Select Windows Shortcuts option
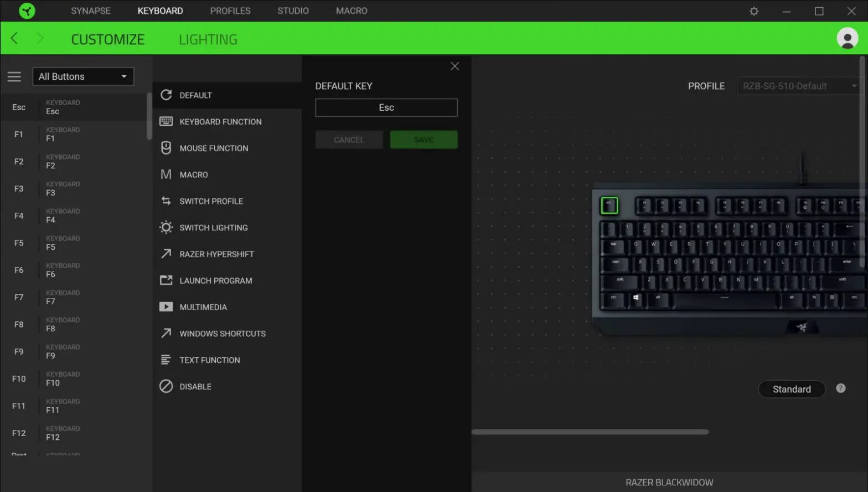This screenshot has height=492, width=868. [227, 334]
